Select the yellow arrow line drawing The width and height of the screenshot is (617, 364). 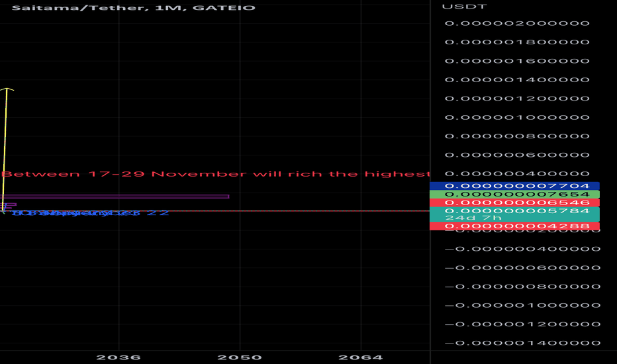(x=5, y=150)
